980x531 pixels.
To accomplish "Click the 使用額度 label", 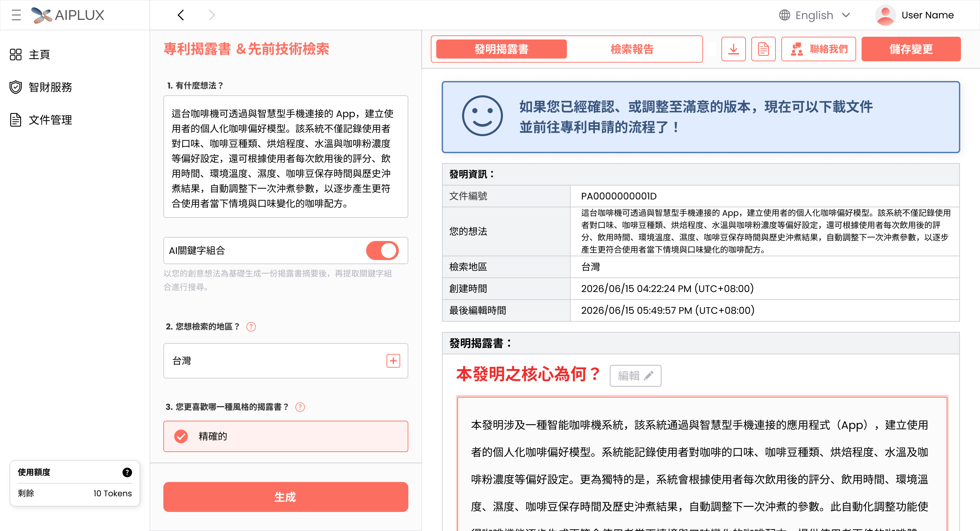I will point(34,472).
